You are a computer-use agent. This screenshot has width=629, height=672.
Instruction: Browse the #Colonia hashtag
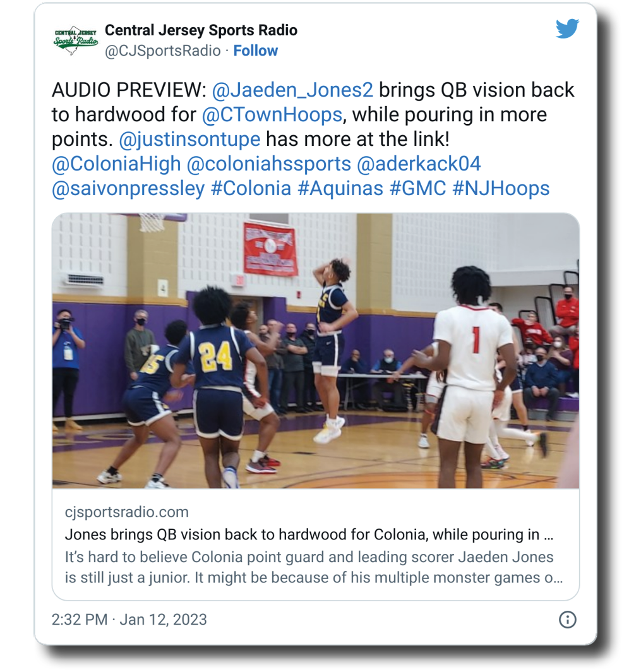coord(251,189)
